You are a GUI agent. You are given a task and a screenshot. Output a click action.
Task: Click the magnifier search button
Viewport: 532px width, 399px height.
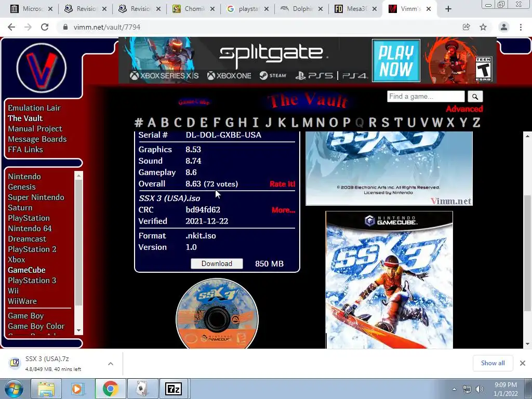click(x=475, y=97)
